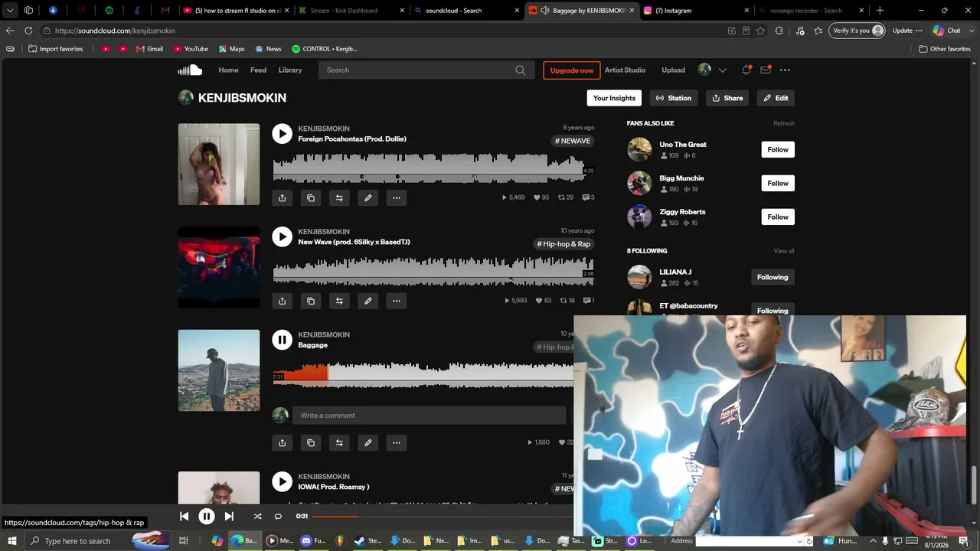This screenshot has width=980, height=551.
Task: Open Foreign Pocahontas cover artwork
Action: point(219,164)
